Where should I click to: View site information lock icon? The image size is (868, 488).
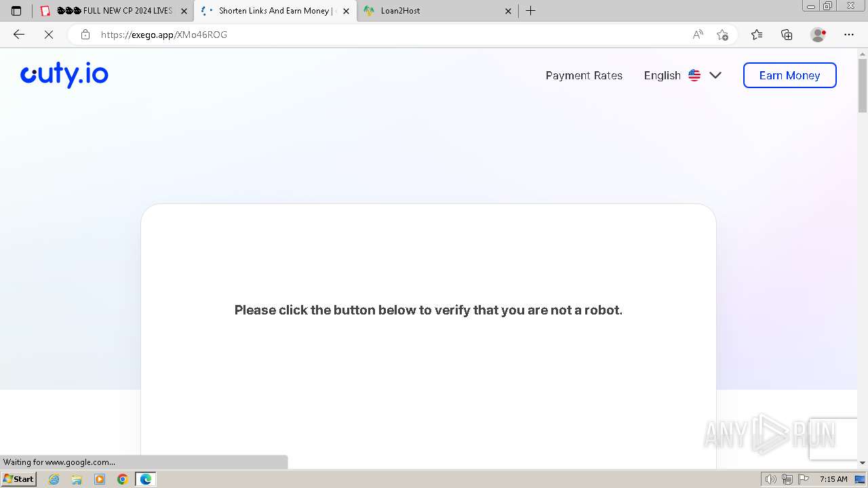(85, 35)
